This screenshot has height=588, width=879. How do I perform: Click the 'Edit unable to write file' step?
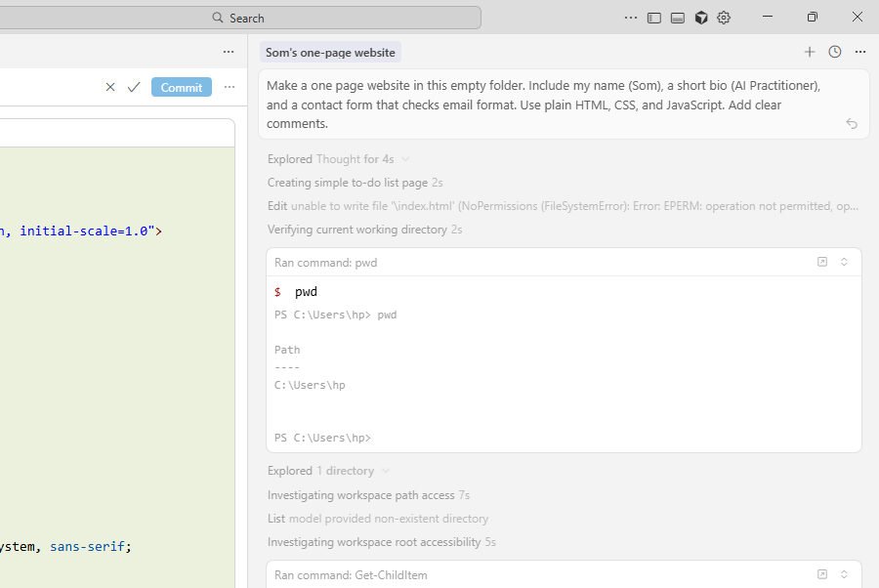pyautogui.click(x=563, y=206)
